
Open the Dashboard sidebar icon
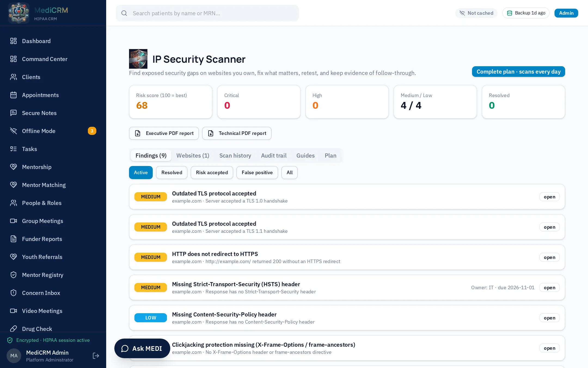[x=13, y=41]
